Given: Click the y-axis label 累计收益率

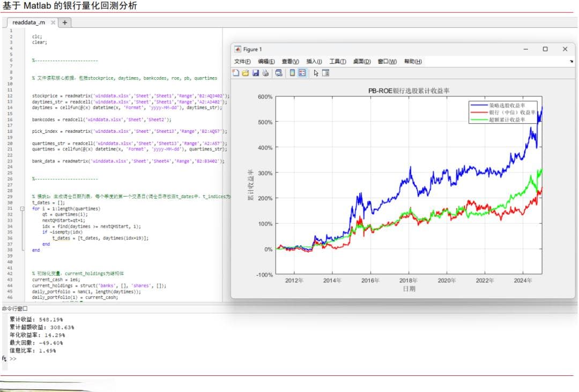Looking at the screenshot, I should (250, 185).
